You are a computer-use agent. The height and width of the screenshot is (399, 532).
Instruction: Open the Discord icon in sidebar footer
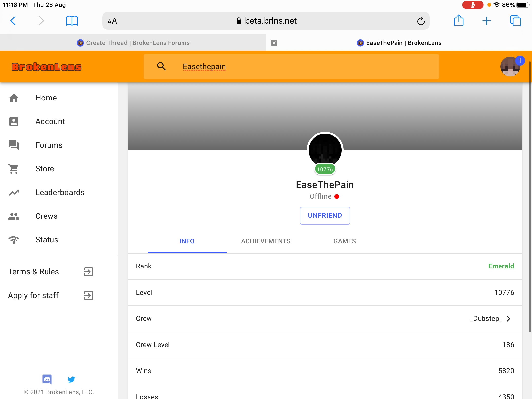(47, 379)
